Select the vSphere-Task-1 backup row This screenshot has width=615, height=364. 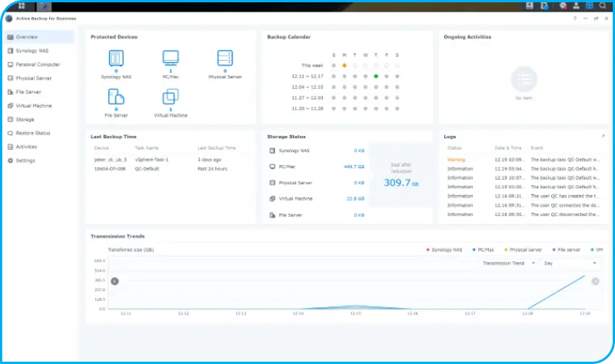point(171,160)
